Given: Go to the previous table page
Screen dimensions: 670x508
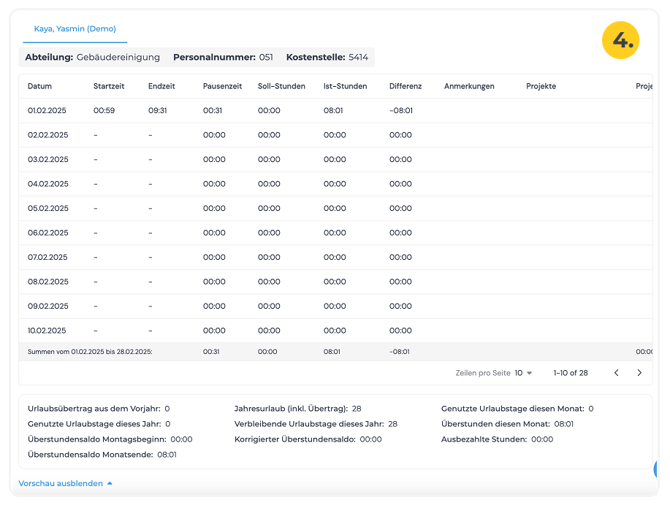Looking at the screenshot, I should pos(616,373).
